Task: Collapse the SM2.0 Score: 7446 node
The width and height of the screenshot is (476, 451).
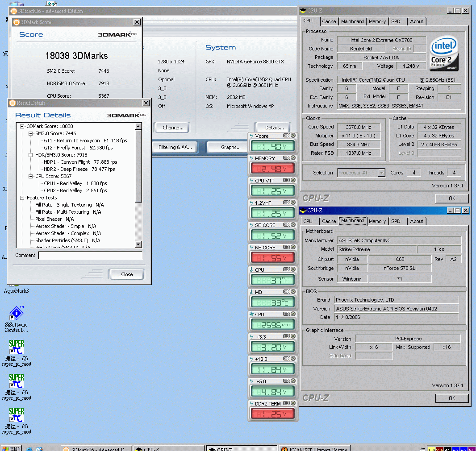Action: (x=31, y=133)
